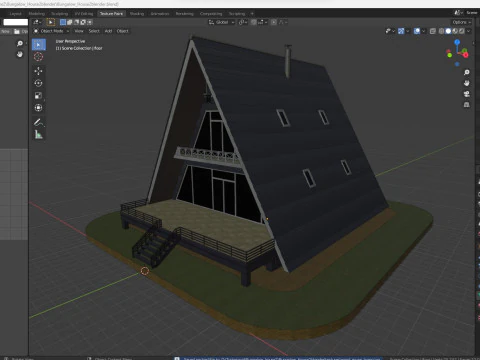Click the red X axis on navigation gizmo
Viewport: 480px width, 360px height.
[x=466, y=55]
